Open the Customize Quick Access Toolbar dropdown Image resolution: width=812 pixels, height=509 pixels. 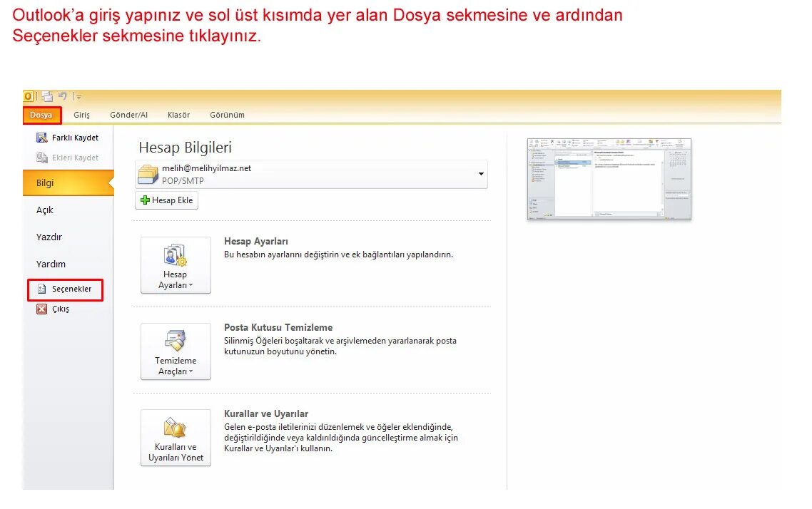78,97
